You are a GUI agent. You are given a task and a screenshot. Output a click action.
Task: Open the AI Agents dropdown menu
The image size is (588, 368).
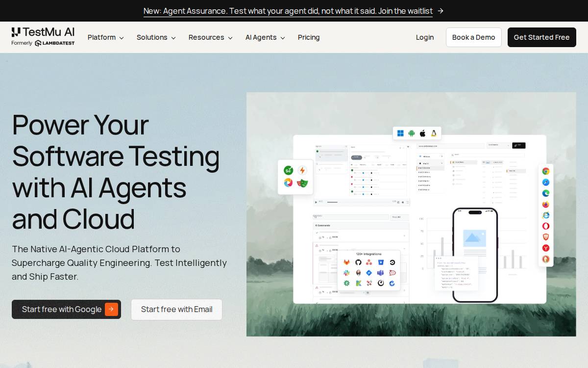pyautogui.click(x=265, y=37)
